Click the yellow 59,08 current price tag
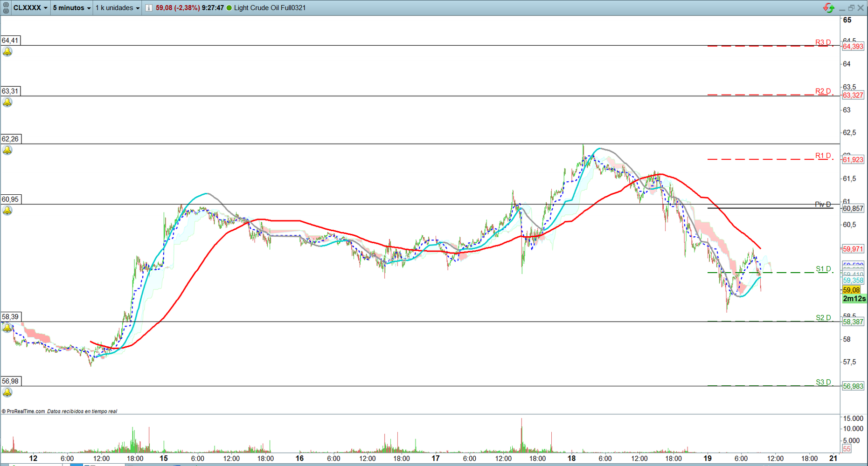The image size is (868, 466). point(852,290)
